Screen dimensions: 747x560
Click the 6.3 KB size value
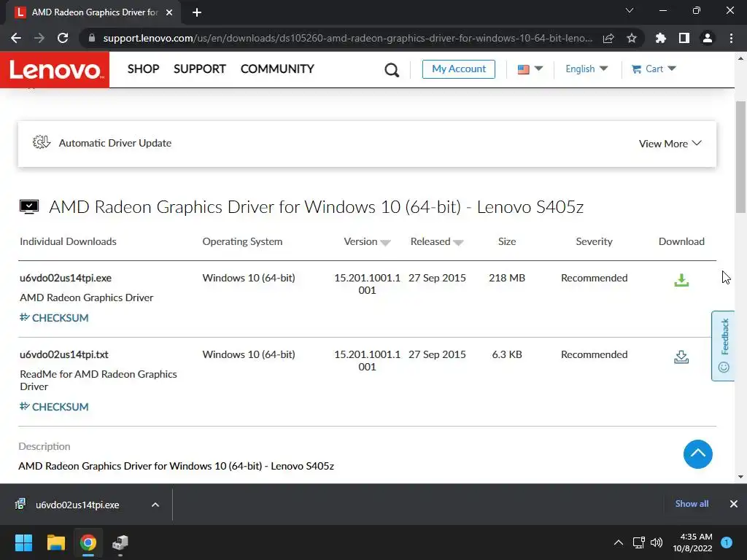coord(506,355)
